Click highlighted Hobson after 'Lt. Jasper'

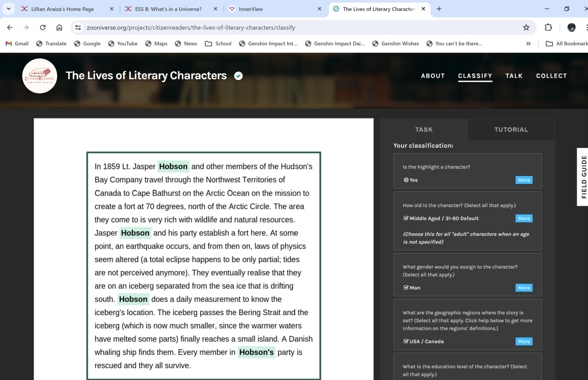coord(173,166)
